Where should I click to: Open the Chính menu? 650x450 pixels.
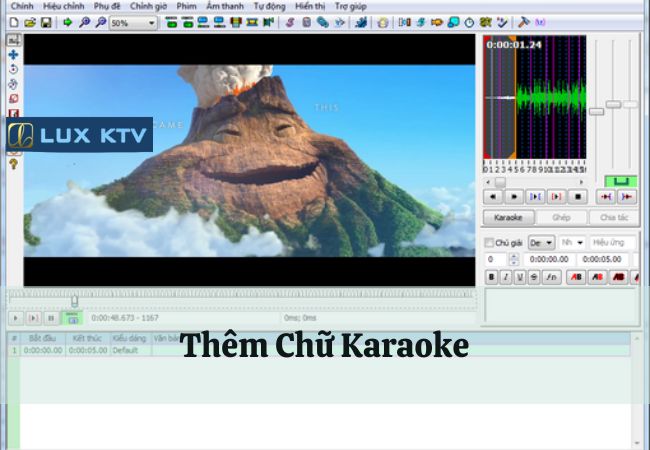[22, 6]
